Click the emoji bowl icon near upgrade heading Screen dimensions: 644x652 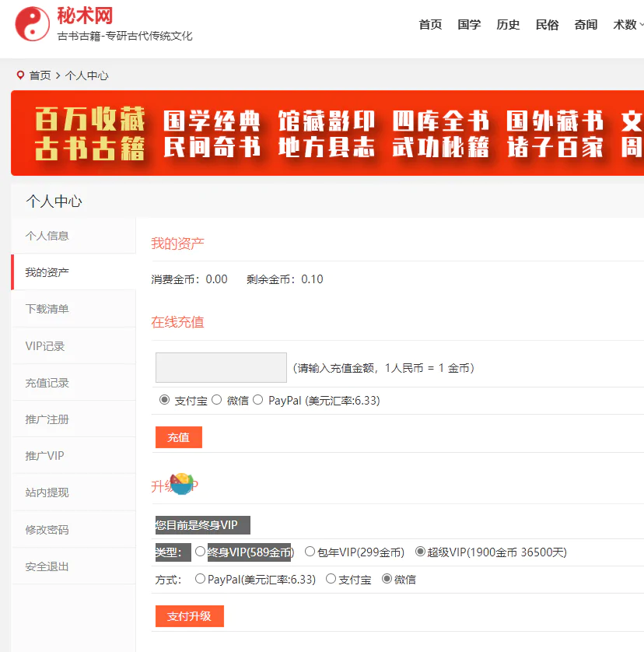pyautogui.click(x=182, y=484)
